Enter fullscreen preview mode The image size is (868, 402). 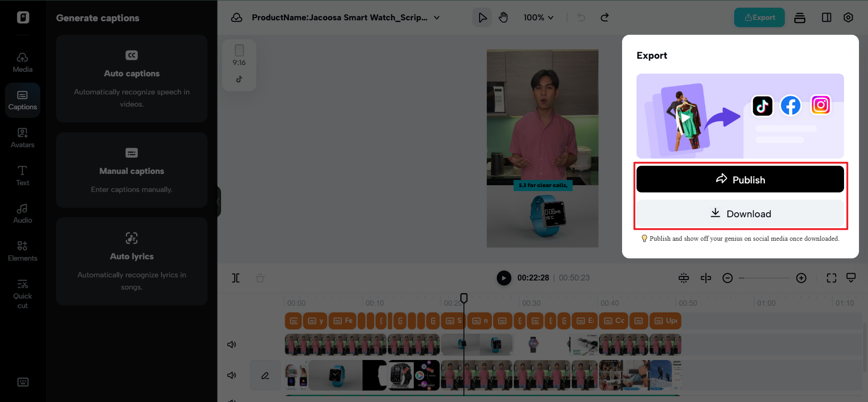point(831,278)
